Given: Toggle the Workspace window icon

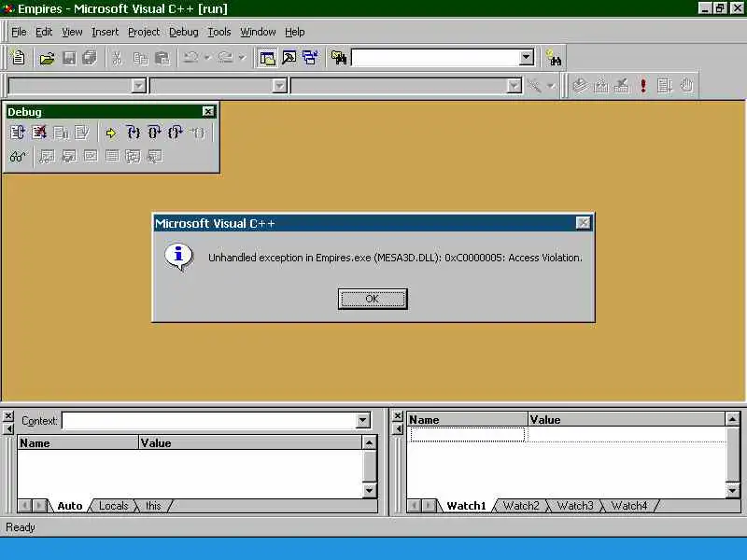Looking at the screenshot, I should (267, 58).
